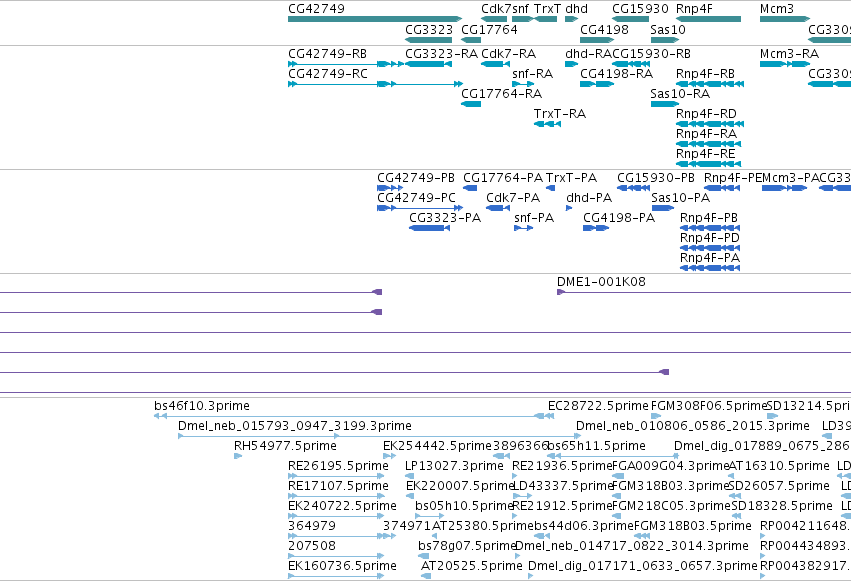
Task: Open protein CG15930-PB
Action: pyautogui.click(x=656, y=178)
